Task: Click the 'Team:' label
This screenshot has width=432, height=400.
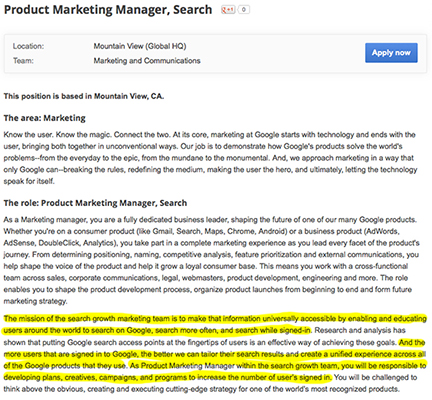Action: [x=23, y=61]
